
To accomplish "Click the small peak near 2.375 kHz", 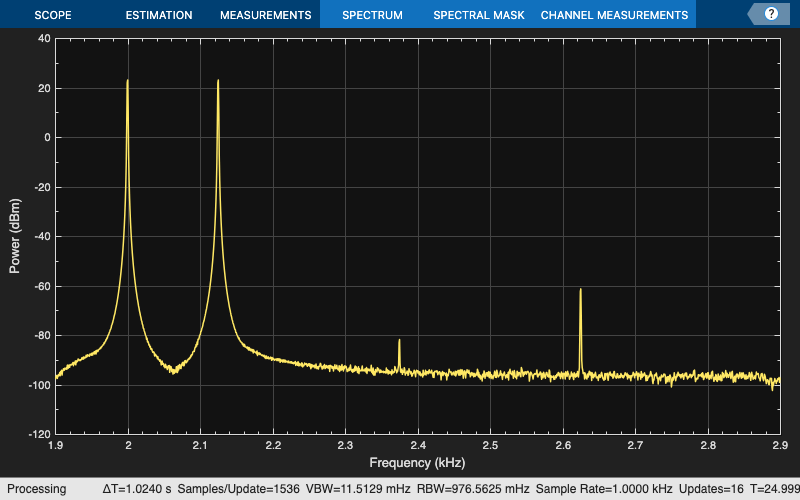I will (x=399, y=340).
